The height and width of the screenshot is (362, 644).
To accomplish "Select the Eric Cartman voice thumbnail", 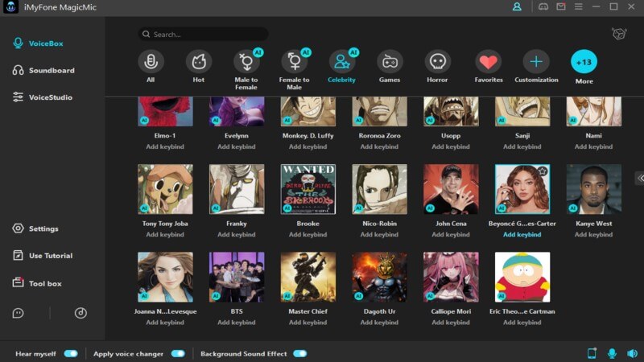I will [x=522, y=277].
